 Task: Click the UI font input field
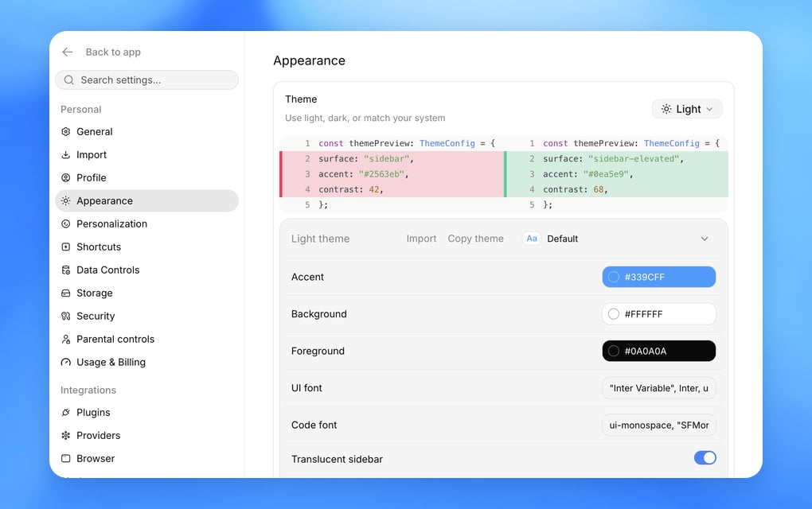tap(658, 388)
